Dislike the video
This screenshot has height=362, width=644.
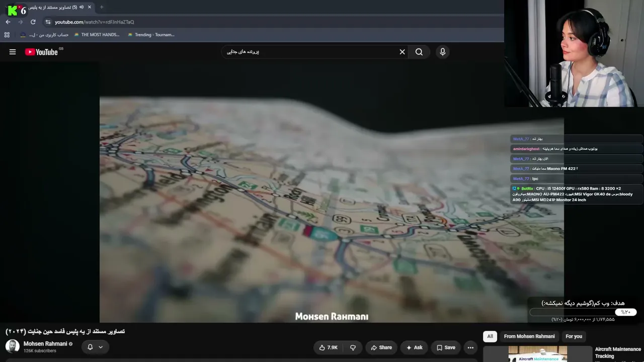[353, 347]
